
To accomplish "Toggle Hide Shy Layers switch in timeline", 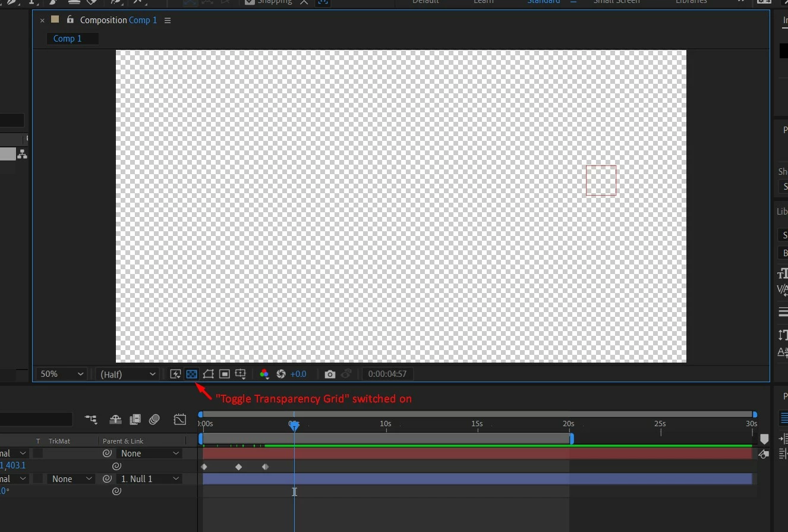I will 116,420.
